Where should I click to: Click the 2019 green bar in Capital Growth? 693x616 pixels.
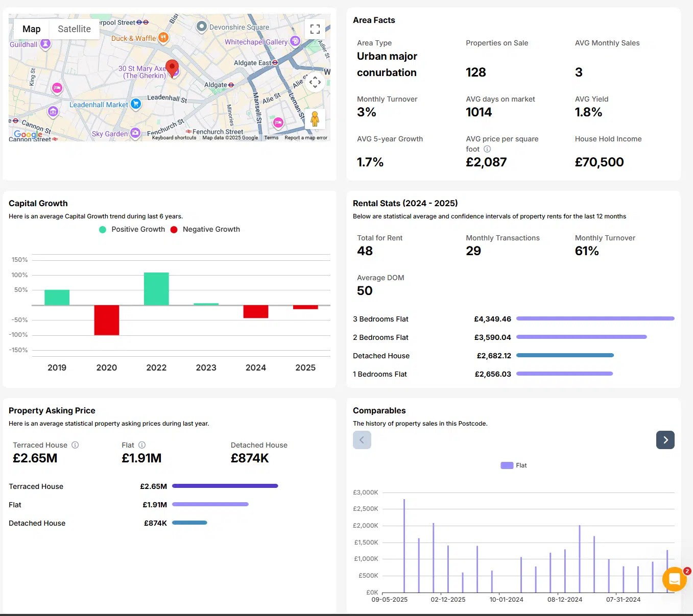pos(57,298)
